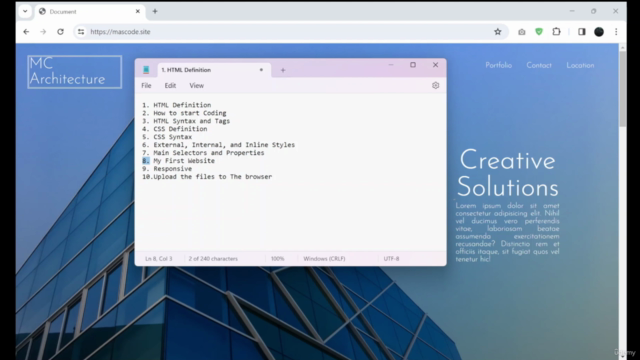This screenshot has width=640, height=360.
Task: Click the Notepad app icon in title bar
Action: pos(146,70)
